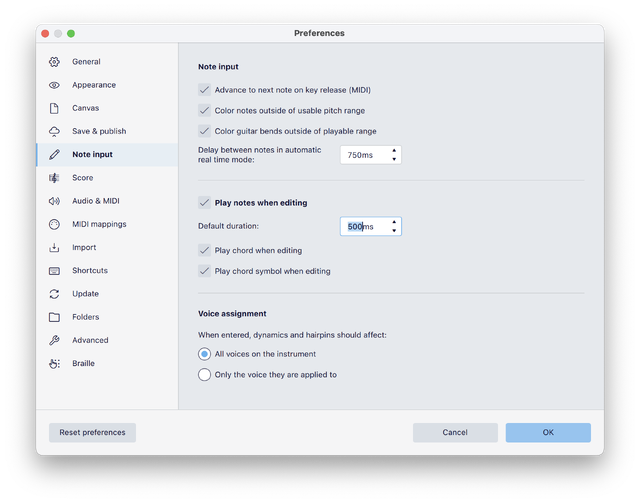Select the Shortcuts keyboard icon

pyautogui.click(x=54, y=270)
